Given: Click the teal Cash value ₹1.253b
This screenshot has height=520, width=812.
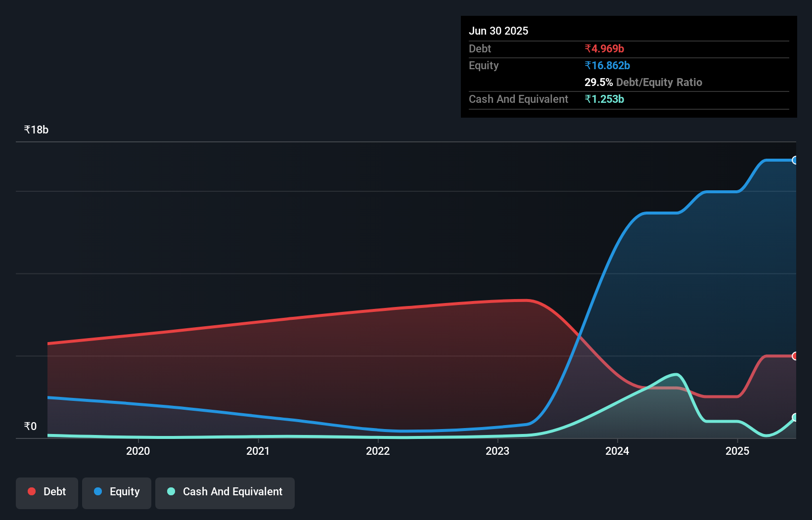Looking at the screenshot, I should pos(605,99).
